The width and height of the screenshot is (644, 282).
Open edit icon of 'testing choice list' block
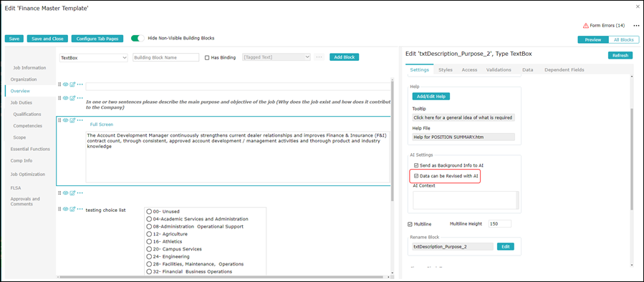72,209
